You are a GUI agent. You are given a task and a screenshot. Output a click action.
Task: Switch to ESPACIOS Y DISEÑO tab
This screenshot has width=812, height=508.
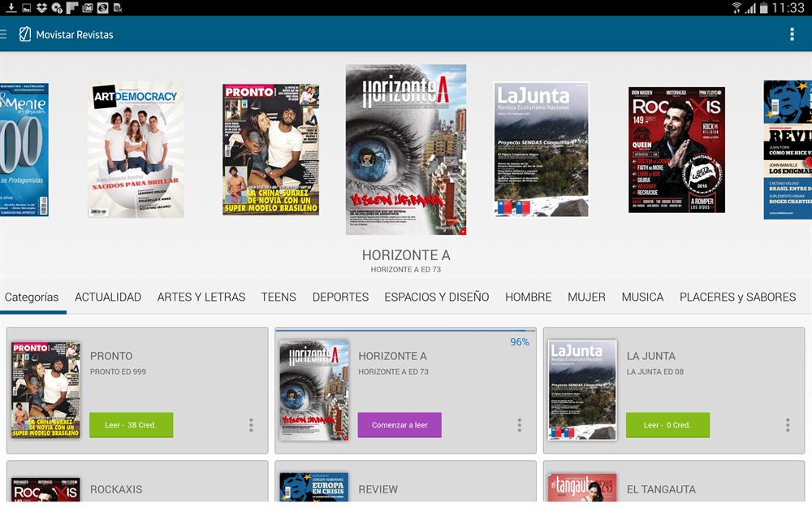(x=437, y=297)
